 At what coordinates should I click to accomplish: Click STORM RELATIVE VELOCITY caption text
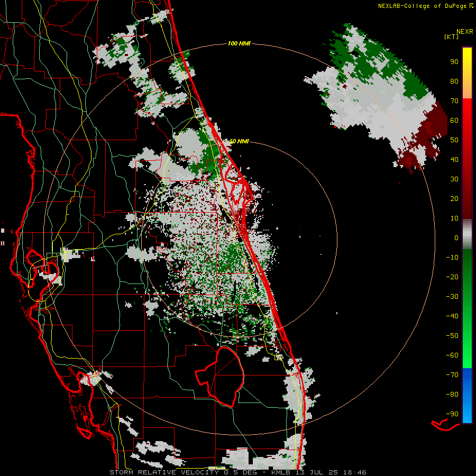click(x=164, y=472)
